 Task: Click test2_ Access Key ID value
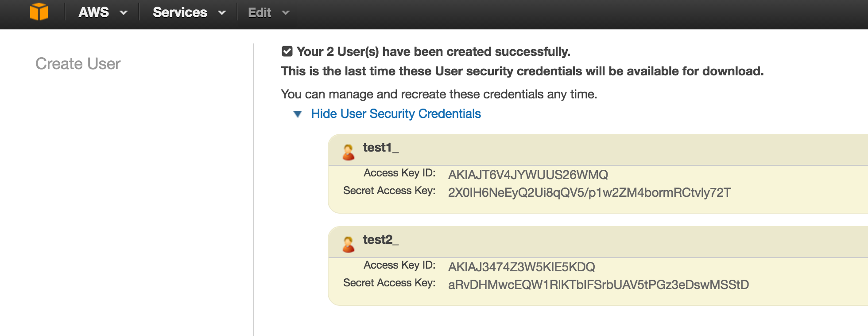[x=522, y=267]
